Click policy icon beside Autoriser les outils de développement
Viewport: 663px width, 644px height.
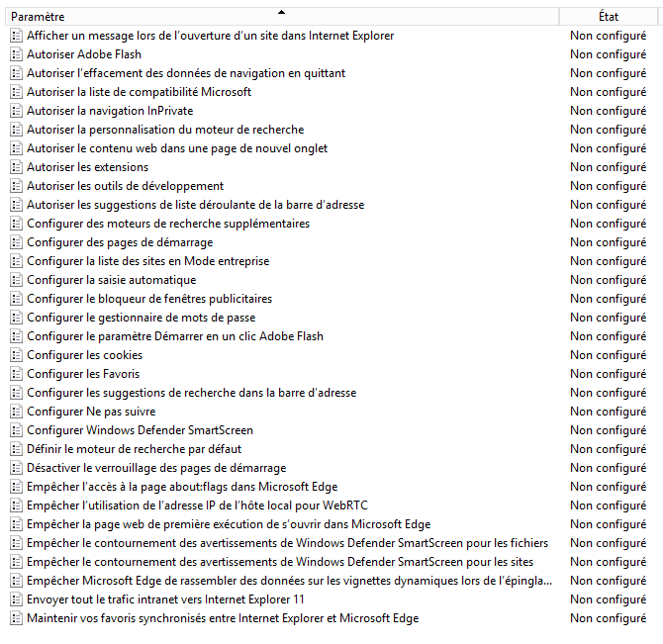pos(16,186)
